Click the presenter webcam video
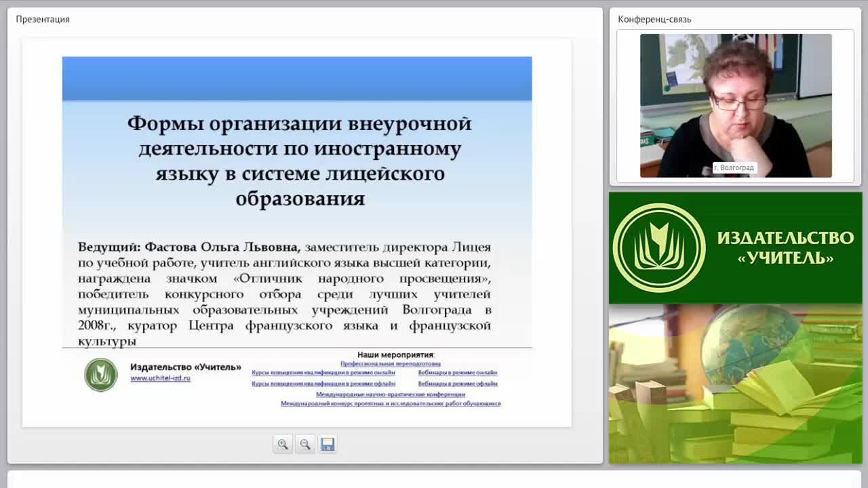The image size is (868, 488). point(736,106)
